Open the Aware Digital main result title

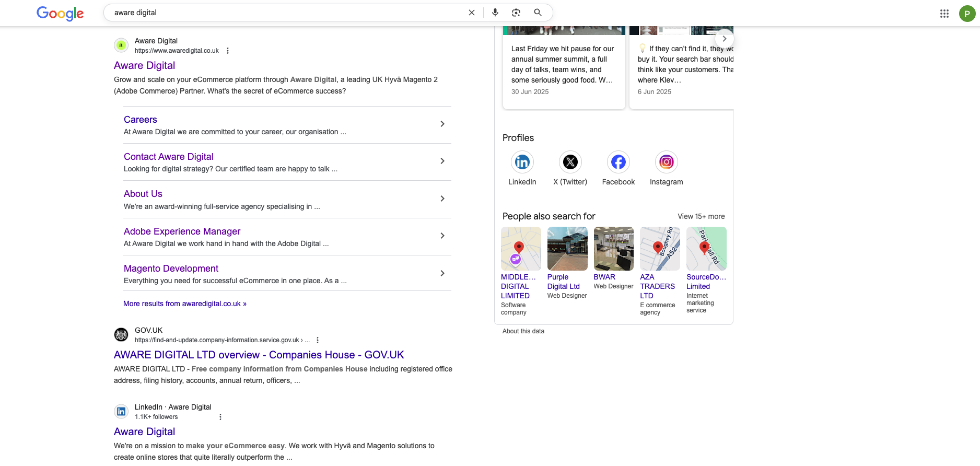point(144,65)
